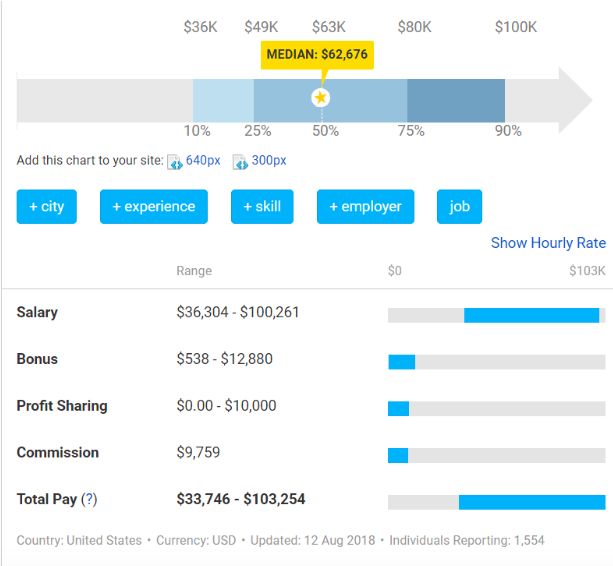Click the 50% percentile label
Viewport: 613px width, 566px height.
(325, 131)
